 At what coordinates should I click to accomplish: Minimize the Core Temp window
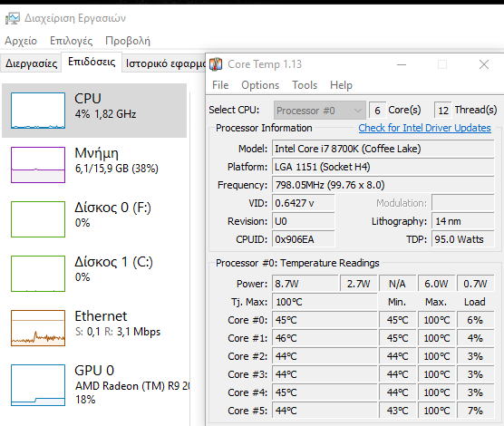tap(402, 64)
